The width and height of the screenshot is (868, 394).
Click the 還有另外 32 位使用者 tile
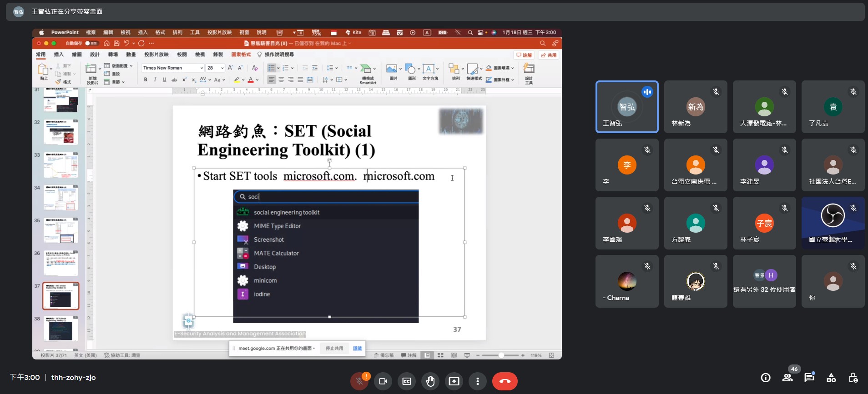coord(764,281)
